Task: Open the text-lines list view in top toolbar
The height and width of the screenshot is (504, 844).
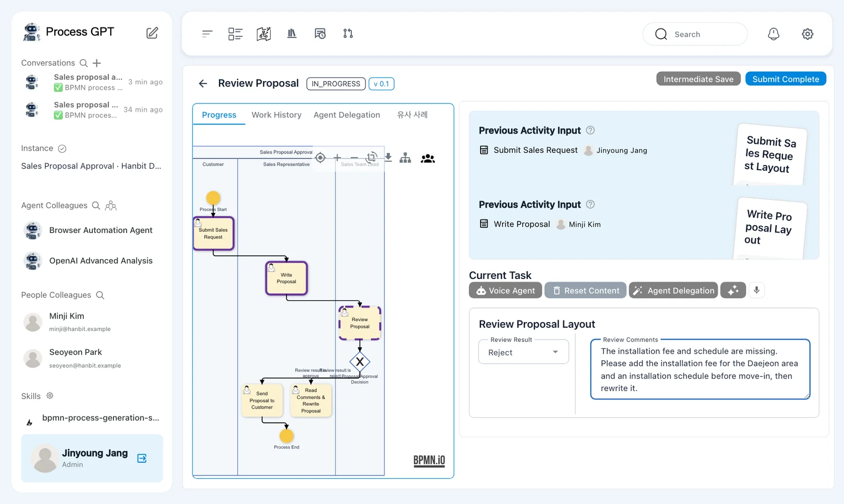Action: (207, 34)
